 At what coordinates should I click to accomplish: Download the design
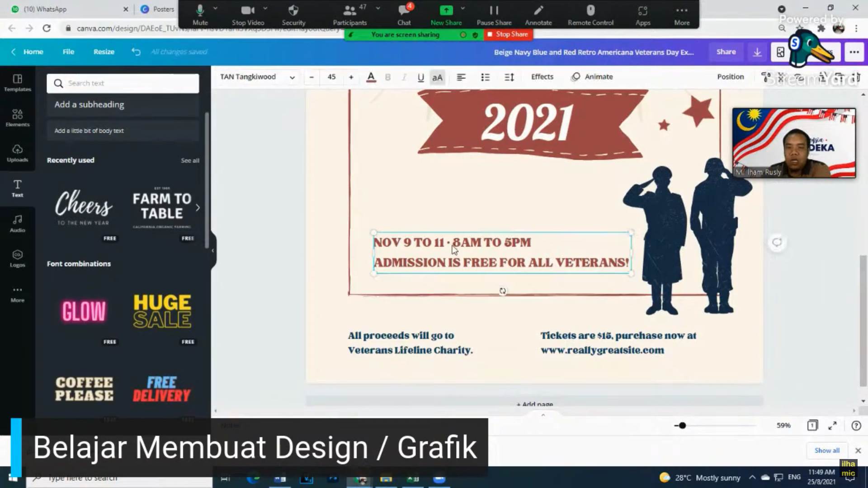[x=757, y=52]
